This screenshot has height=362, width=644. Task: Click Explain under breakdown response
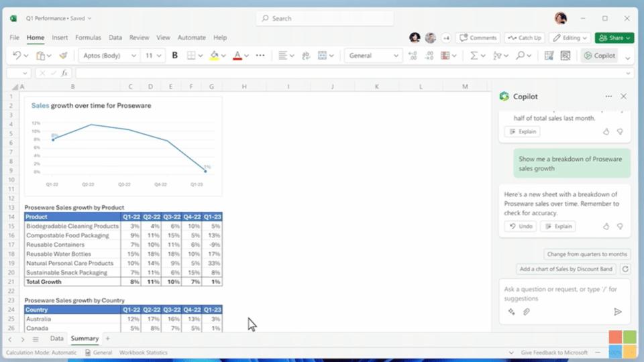558,226
